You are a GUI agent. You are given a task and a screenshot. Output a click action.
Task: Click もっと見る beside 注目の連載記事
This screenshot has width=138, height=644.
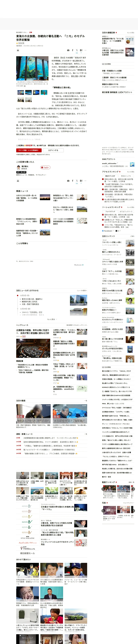[x=131, y=33]
